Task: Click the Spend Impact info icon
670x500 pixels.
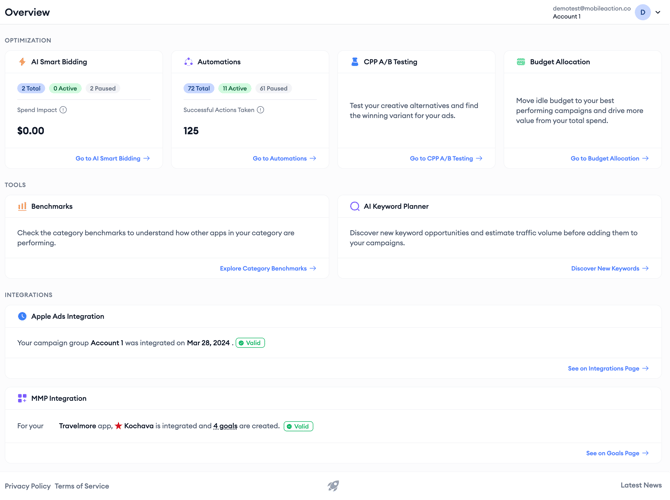Action: [x=63, y=110]
